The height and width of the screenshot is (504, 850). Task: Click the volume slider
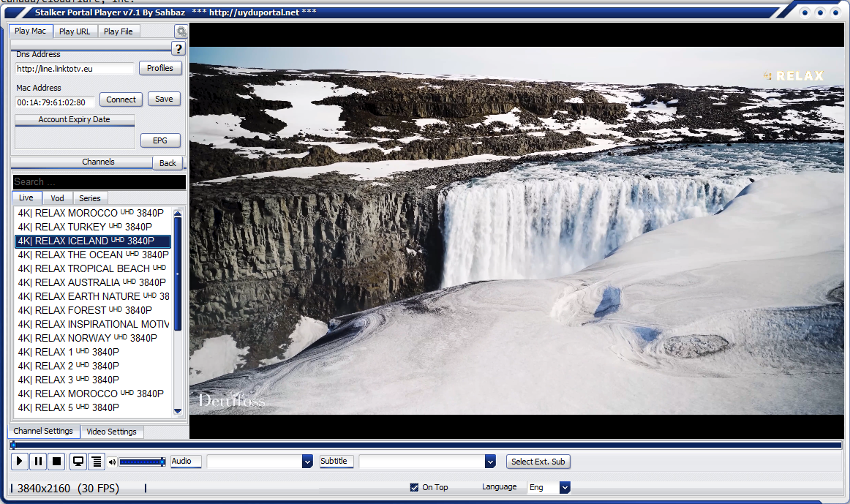coord(141,462)
